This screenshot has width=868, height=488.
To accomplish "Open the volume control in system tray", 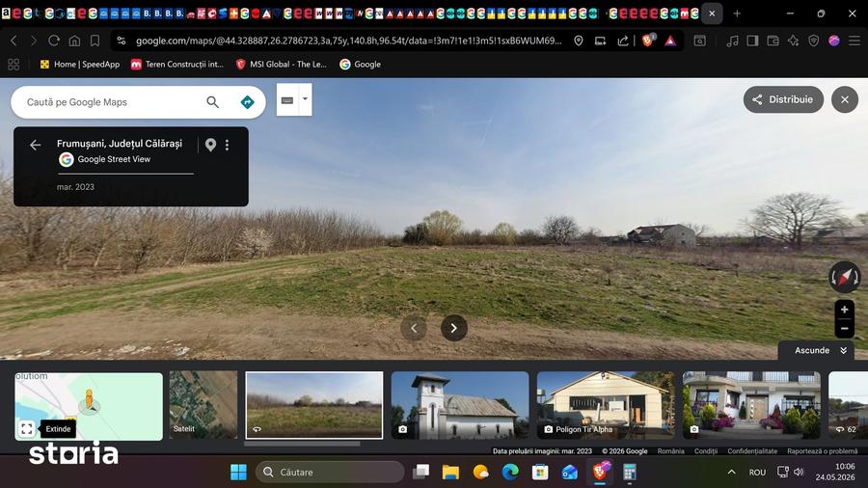I will pos(799,472).
